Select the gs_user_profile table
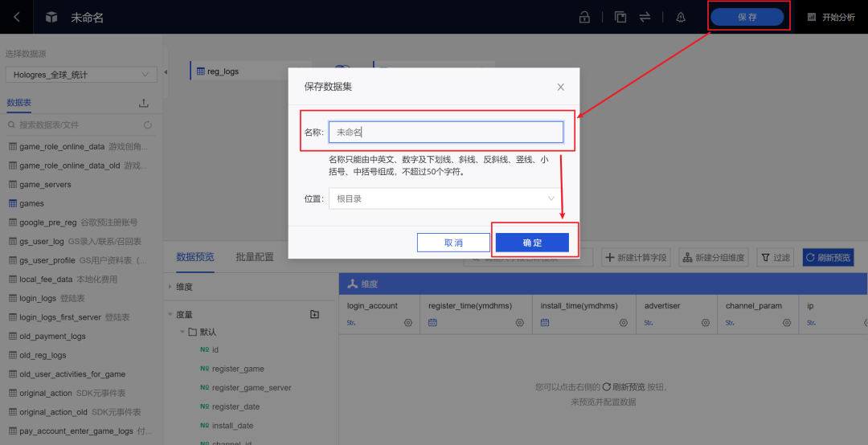 79,260
